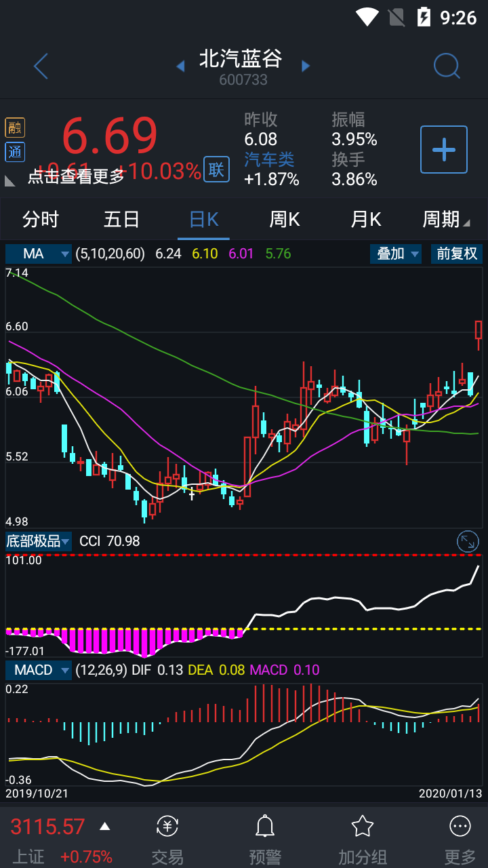Open 预警 alert bell icon

(x=264, y=826)
